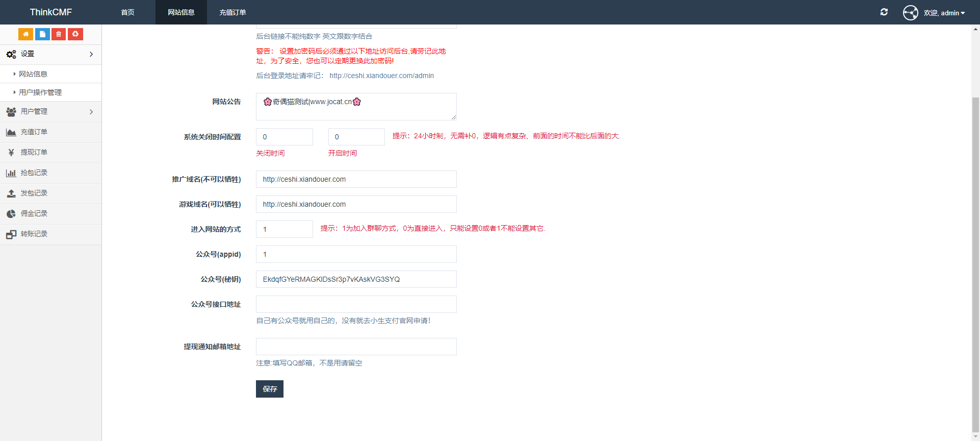Click the 关闭时间 red label text
The height and width of the screenshot is (441, 980).
[x=270, y=153]
